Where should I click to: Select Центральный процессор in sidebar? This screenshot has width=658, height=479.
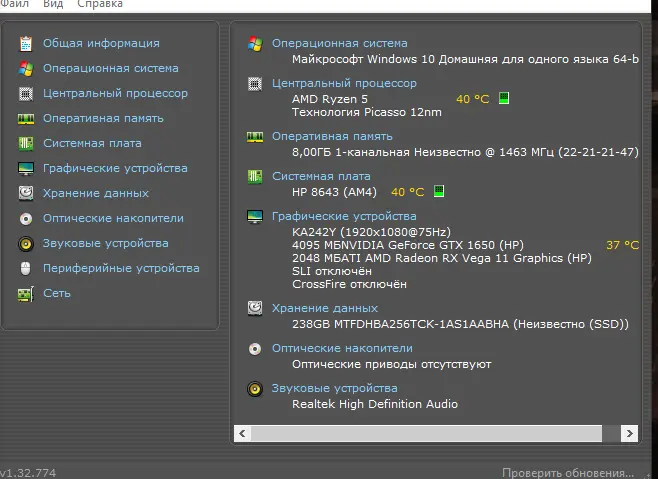click(115, 93)
